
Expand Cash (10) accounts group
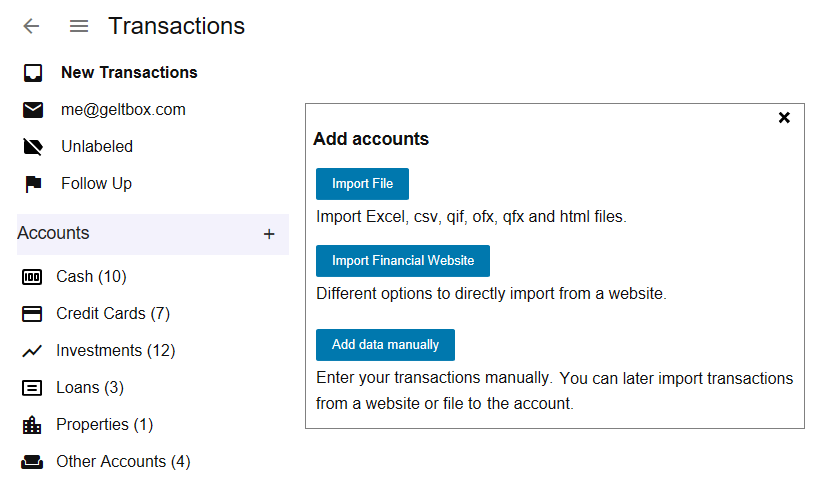[91, 277]
